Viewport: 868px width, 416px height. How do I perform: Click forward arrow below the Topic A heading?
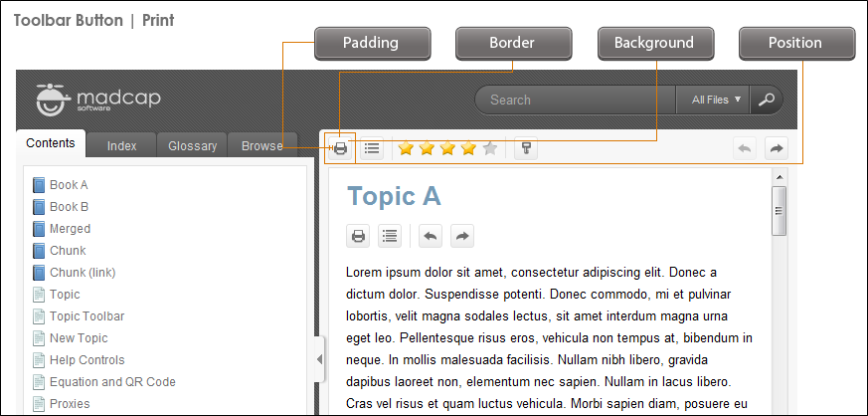(462, 236)
